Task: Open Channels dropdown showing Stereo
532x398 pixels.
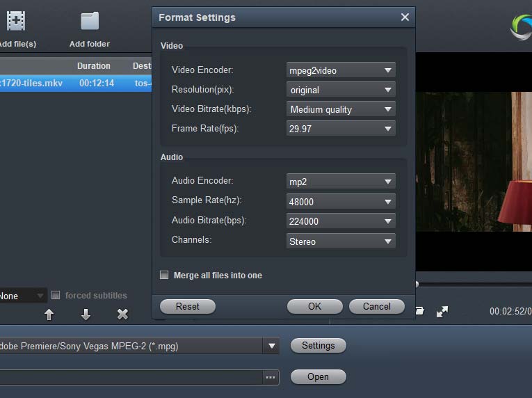Action: pos(341,241)
